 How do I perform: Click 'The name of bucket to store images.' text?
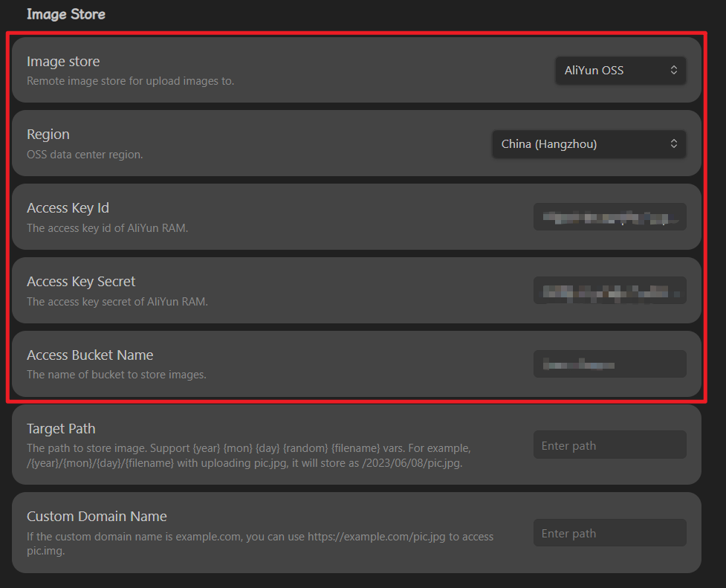pyautogui.click(x=117, y=375)
